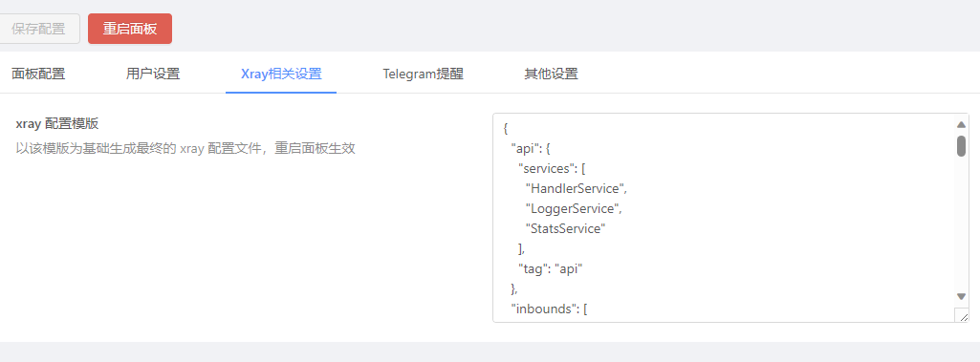Click the "StatsService" line in the config

(x=566, y=229)
